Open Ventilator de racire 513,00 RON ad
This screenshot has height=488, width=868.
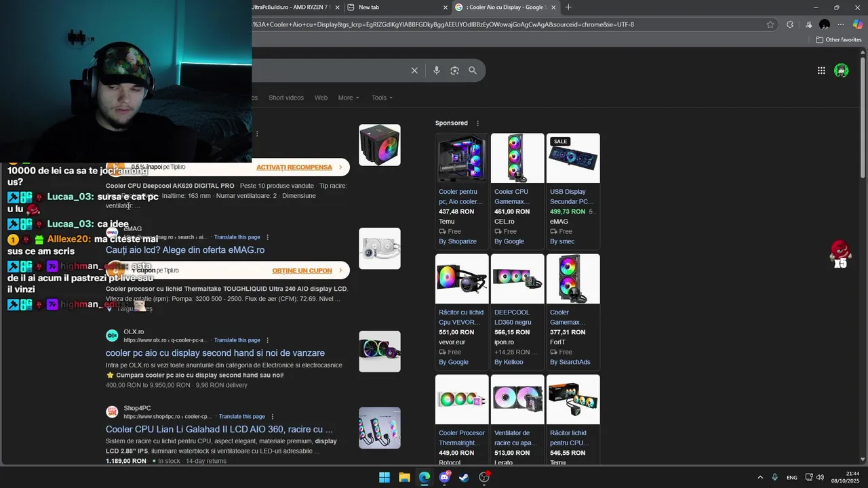(517, 420)
